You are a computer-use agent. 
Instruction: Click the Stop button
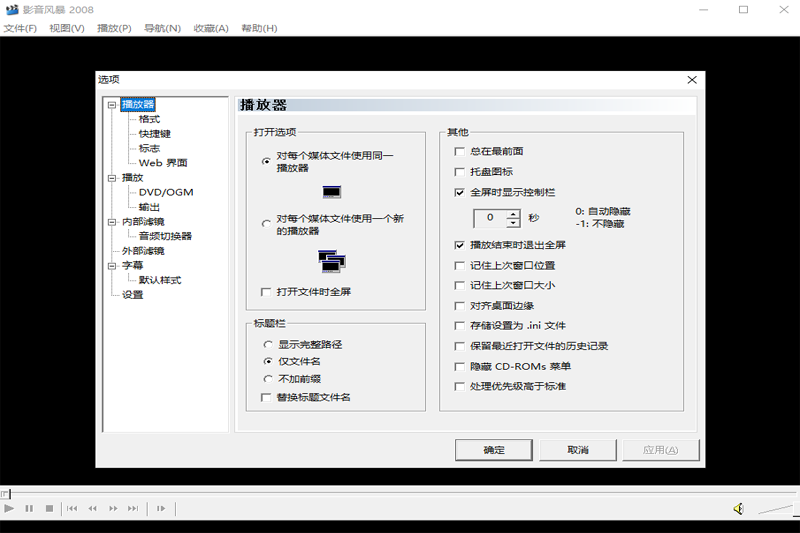coord(49,509)
